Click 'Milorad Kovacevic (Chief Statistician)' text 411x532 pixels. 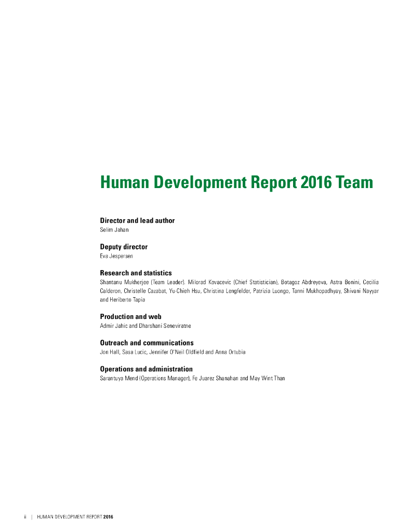(233, 282)
